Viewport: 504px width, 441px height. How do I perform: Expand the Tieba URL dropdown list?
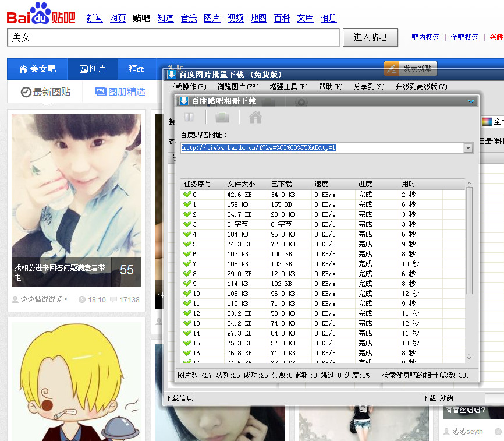point(468,148)
